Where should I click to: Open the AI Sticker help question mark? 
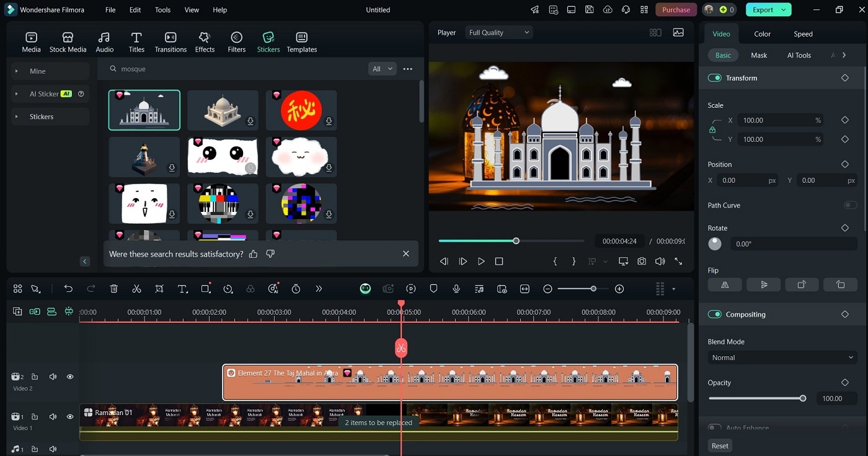click(81, 94)
